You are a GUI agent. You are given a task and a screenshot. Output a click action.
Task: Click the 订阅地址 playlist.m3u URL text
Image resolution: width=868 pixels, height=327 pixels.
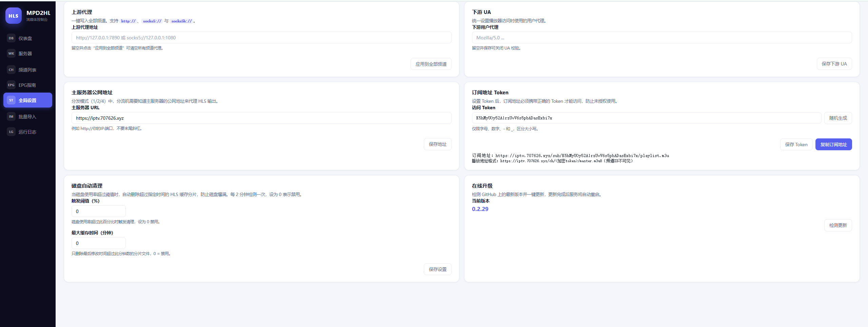[x=582, y=156]
